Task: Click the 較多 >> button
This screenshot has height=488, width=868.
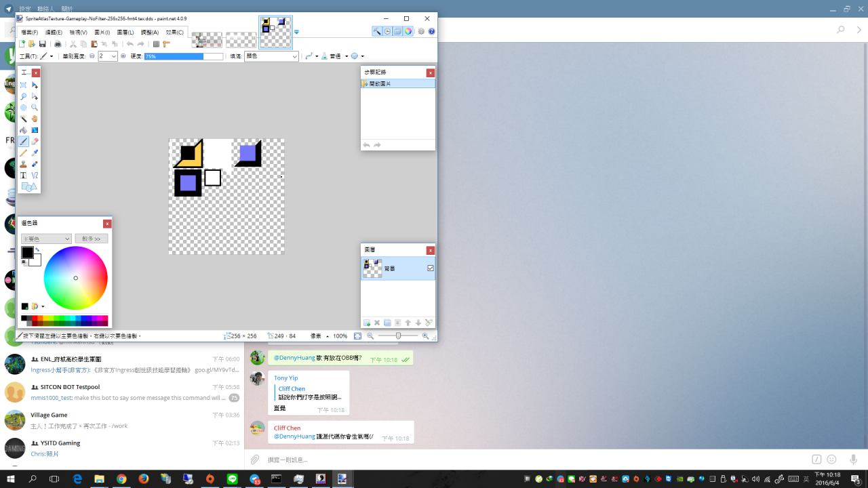Action: point(91,239)
